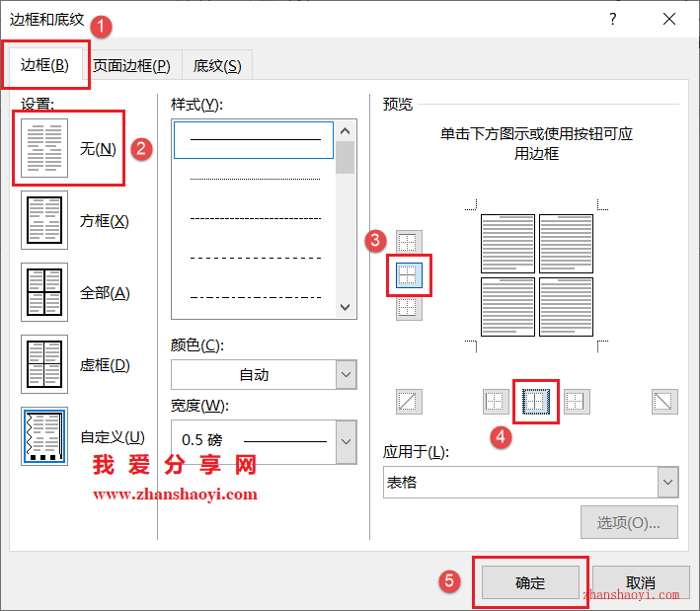The width and height of the screenshot is (700, 611).
Task: Toggle the diagonal down border button
Action: point(664,402)
